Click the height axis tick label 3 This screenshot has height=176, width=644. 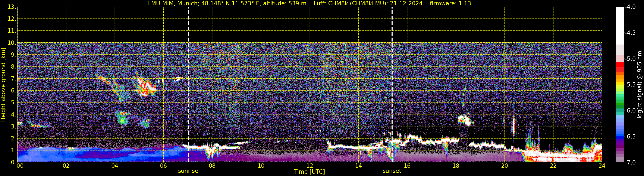pos(13,127)
